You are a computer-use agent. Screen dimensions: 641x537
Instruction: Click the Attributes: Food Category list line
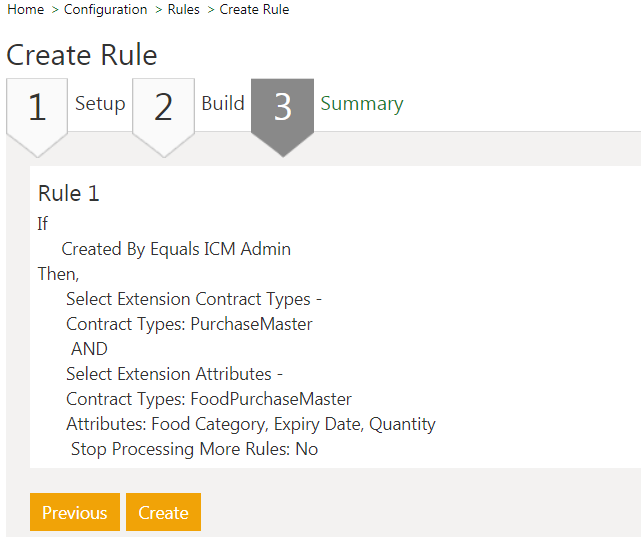point(250,424)
